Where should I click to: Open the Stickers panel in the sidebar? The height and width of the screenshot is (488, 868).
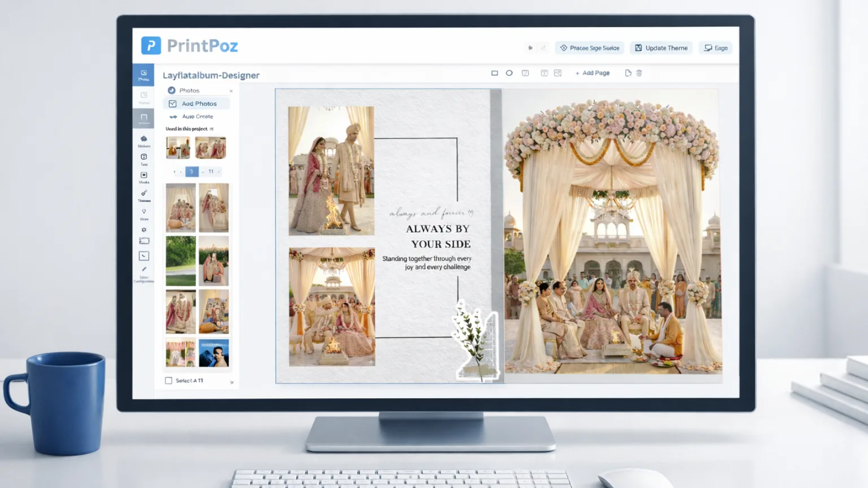tap(144, 141)
